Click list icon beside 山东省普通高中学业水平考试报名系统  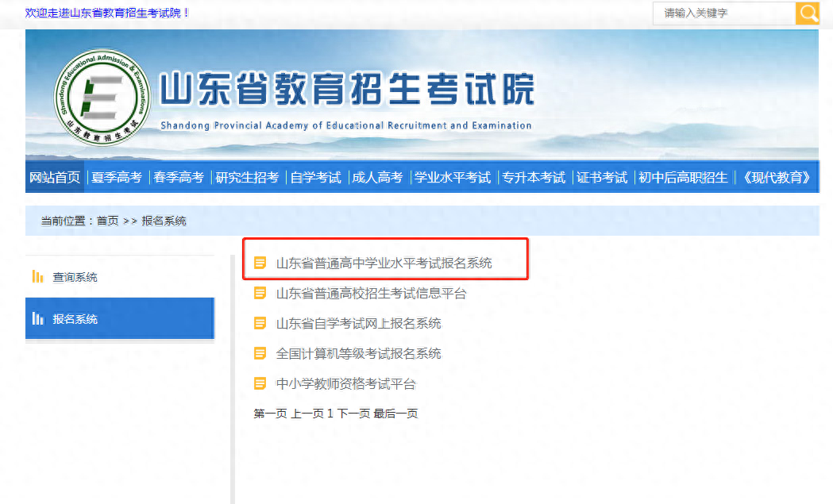tap(260, 263)
